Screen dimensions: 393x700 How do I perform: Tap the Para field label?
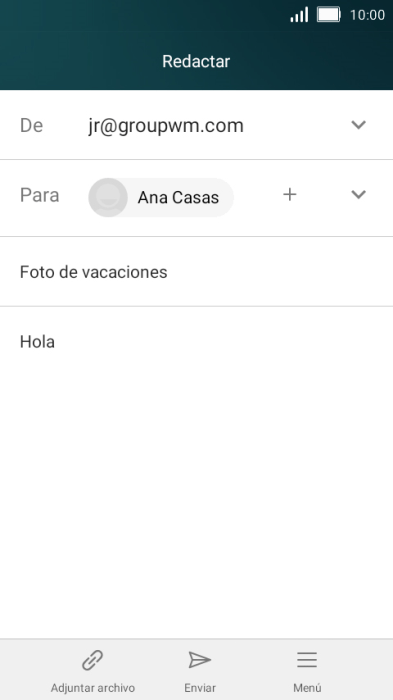pos(39,195)
